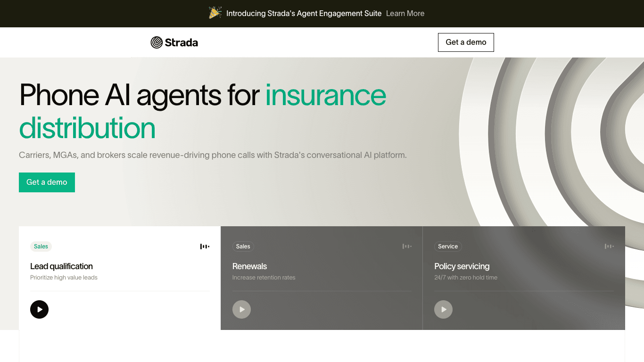Click the 'Prioritize high value leads' text
This screenshot has height=362, width=644.
click(64, 278)
